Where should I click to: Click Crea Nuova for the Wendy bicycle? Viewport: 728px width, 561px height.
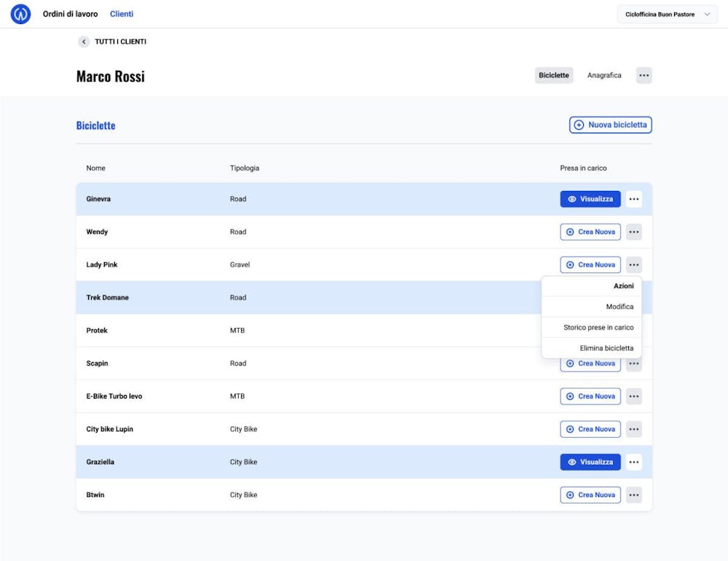(590, 232)
